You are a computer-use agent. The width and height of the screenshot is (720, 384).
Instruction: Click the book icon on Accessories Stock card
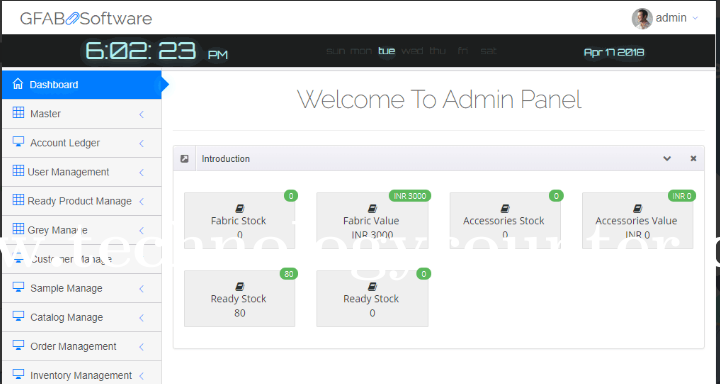point(505,209)
